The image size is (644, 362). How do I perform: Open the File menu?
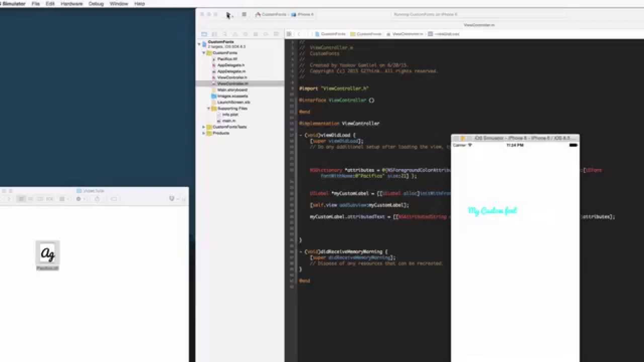click(36, 4)
